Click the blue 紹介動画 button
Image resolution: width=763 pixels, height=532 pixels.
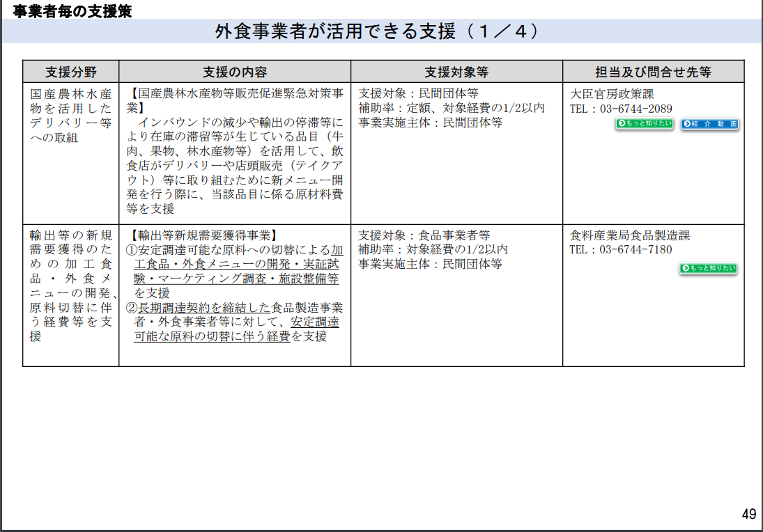coord(710,124)
